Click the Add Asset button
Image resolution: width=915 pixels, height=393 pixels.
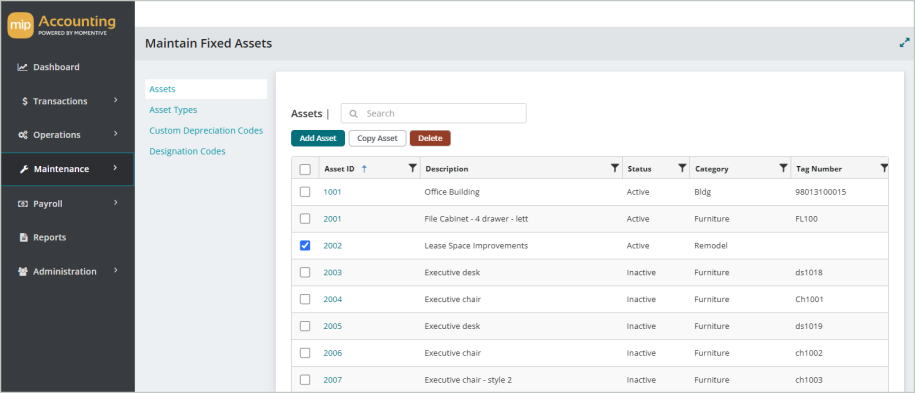(318, 138)
